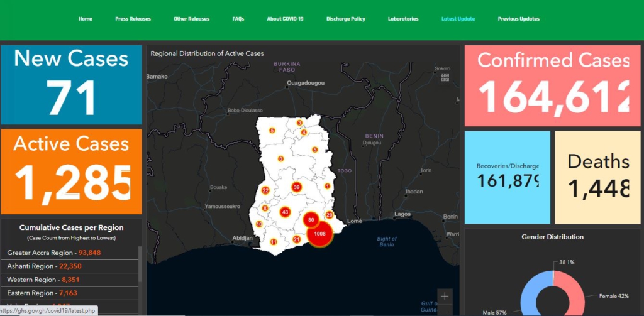This screenshot has height=316, width=644.
Task: Select Western Region row
Action: point(70,280)
